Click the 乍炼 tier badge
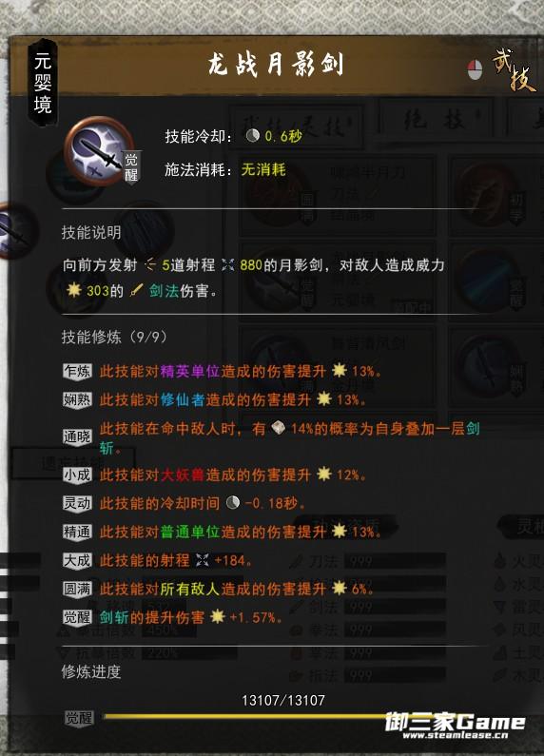 (77, 371)
